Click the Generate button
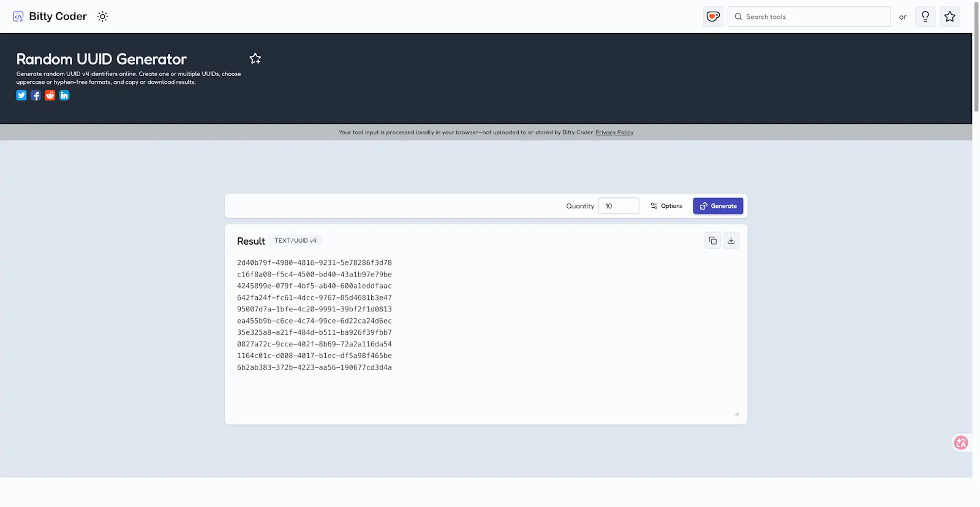Viewport: 980px width, 507px height. (x=718, y=206)
